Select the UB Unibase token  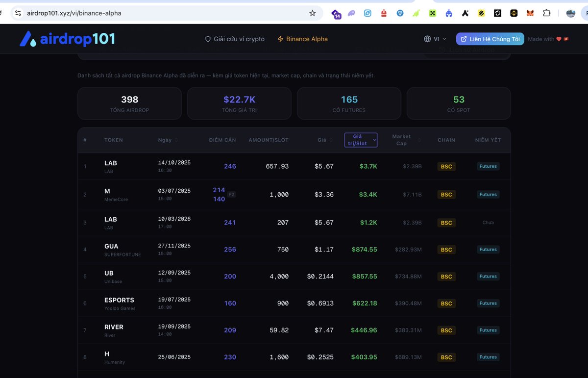point(294,277)
